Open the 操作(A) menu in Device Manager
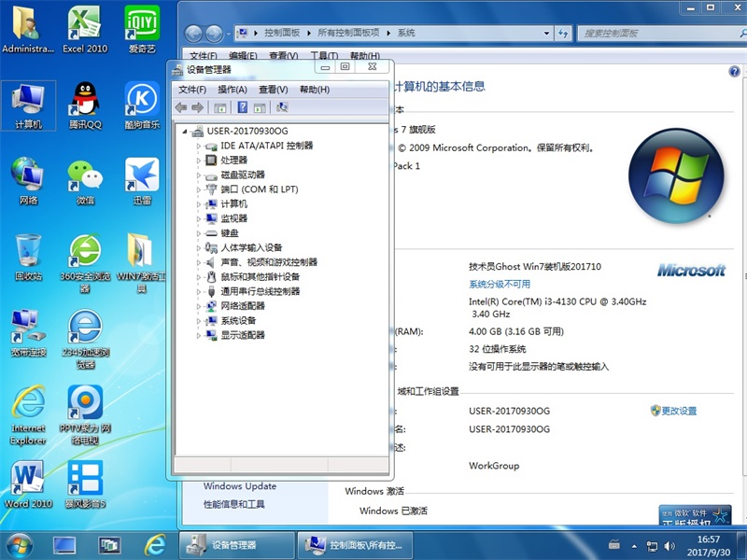Screen dimensions: 747x560 (x=232, y=90)
